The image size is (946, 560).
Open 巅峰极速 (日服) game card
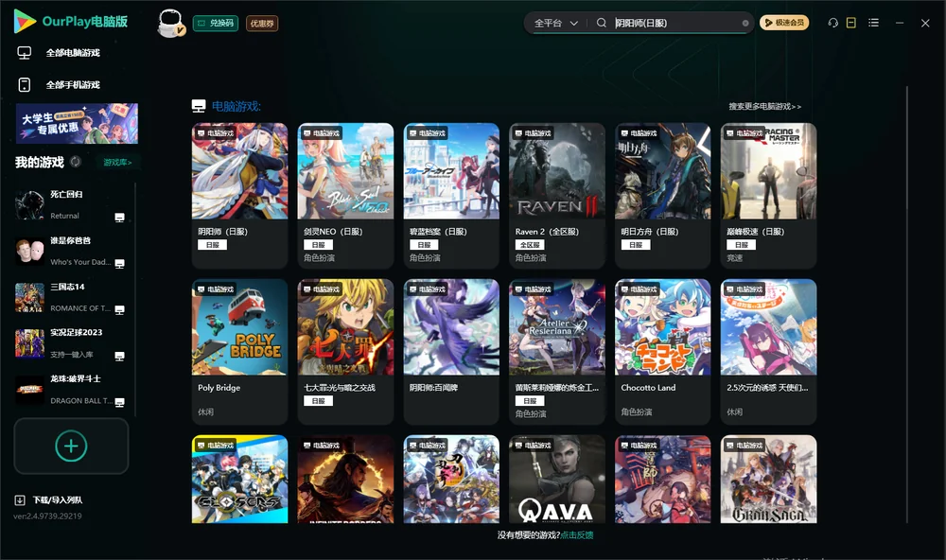[768, 196]
